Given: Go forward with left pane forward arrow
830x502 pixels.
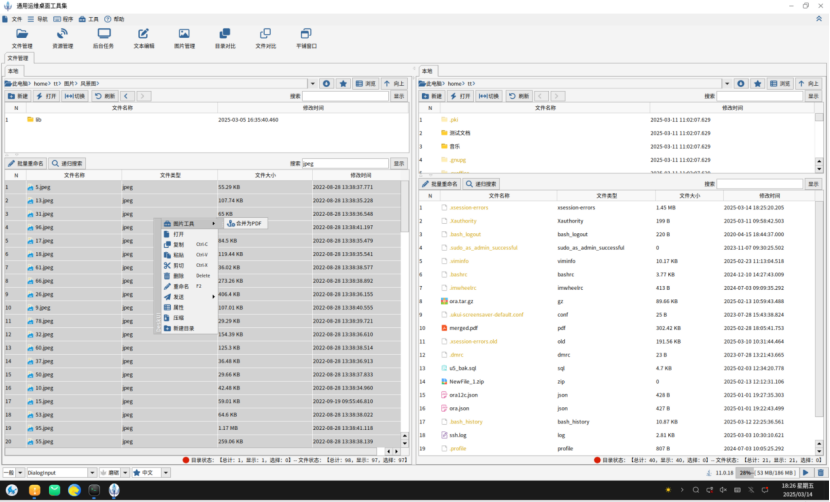Looking at the screenshot, I should 143,96.
